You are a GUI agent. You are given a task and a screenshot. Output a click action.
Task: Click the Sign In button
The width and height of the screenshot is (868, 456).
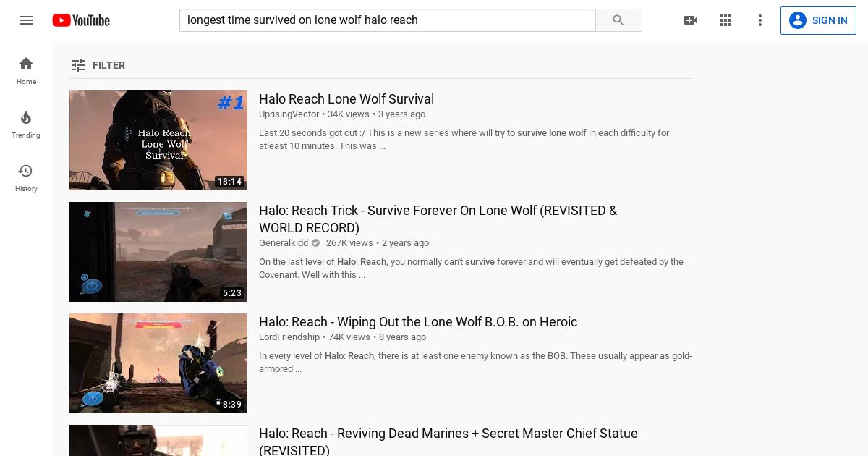pos(818,20)
